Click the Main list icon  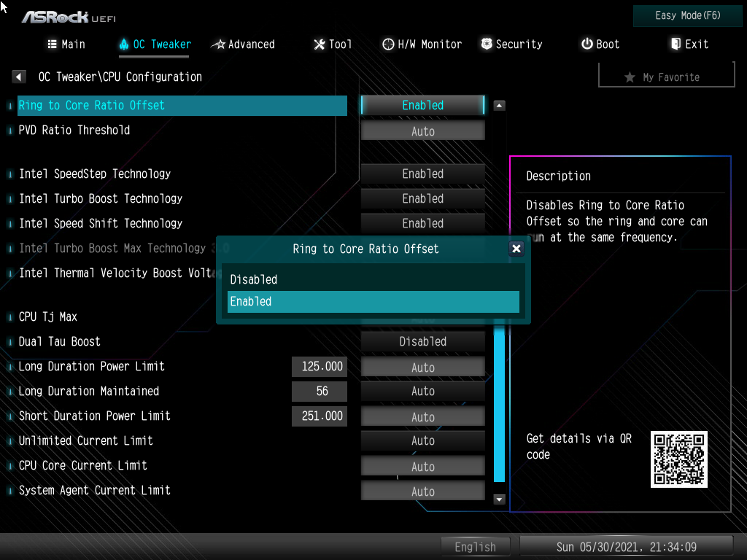[x=53, y=44]
